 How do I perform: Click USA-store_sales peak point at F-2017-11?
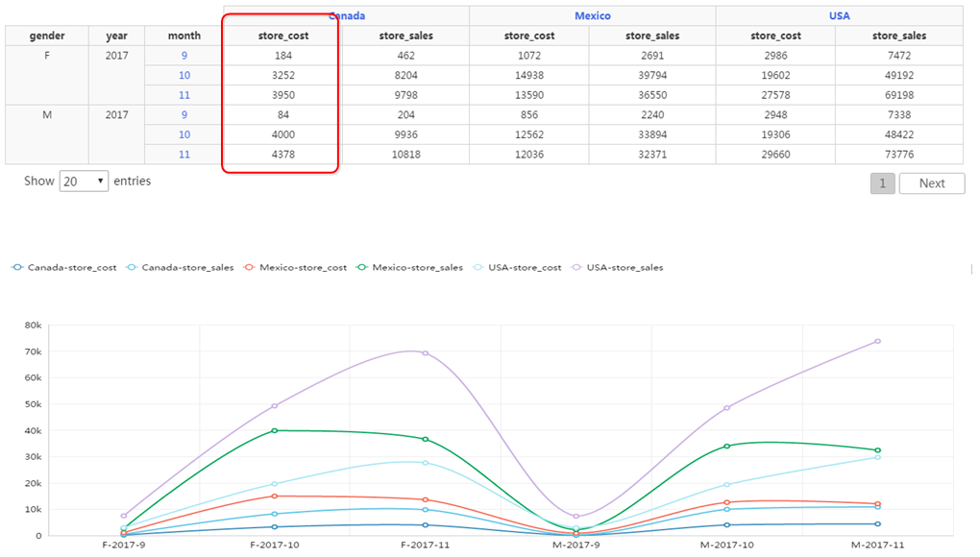point(426,353)
